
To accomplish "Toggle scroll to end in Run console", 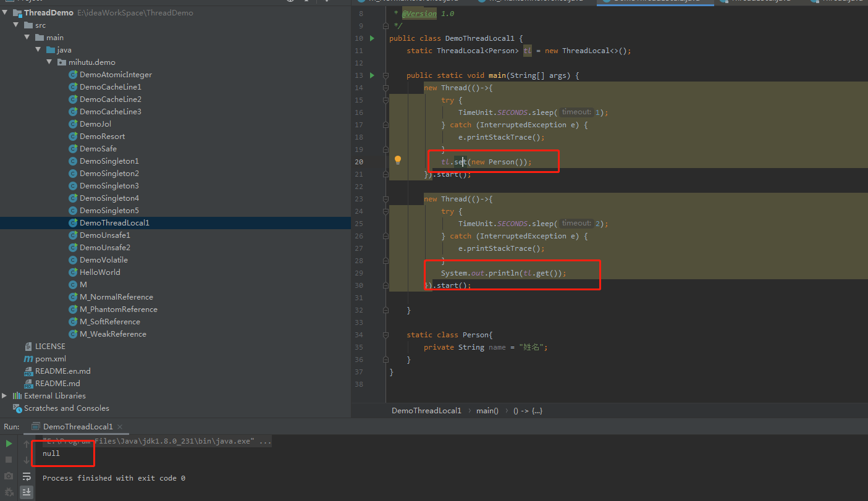I will pos(27,492).
